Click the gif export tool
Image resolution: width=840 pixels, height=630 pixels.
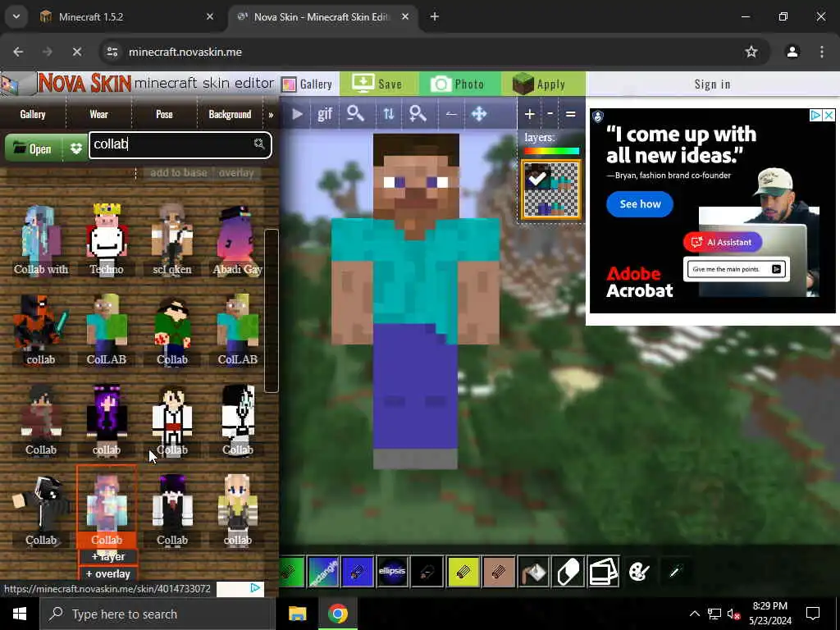[325, 113]
